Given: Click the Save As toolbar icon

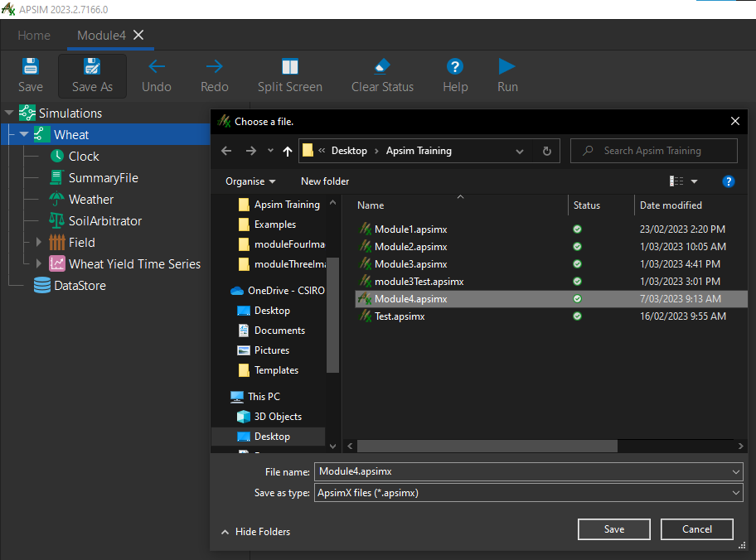Looking at the screenshot, I should coord(92,66).
